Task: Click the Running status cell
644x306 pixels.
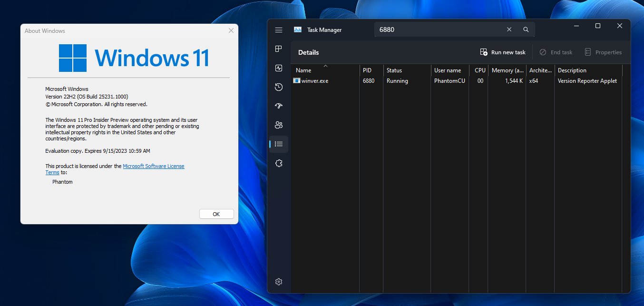Action: tap(397, 81)
